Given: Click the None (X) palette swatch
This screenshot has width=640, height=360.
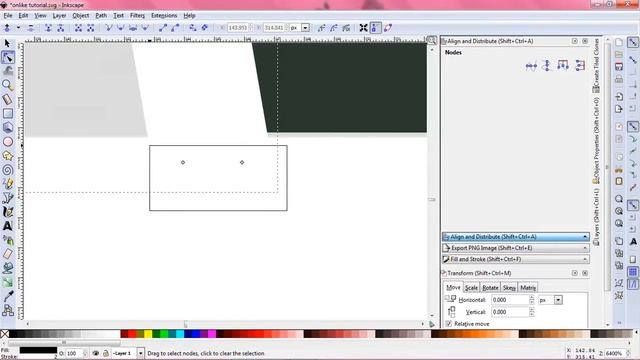Looking at the screenshot, I should 4,334.
